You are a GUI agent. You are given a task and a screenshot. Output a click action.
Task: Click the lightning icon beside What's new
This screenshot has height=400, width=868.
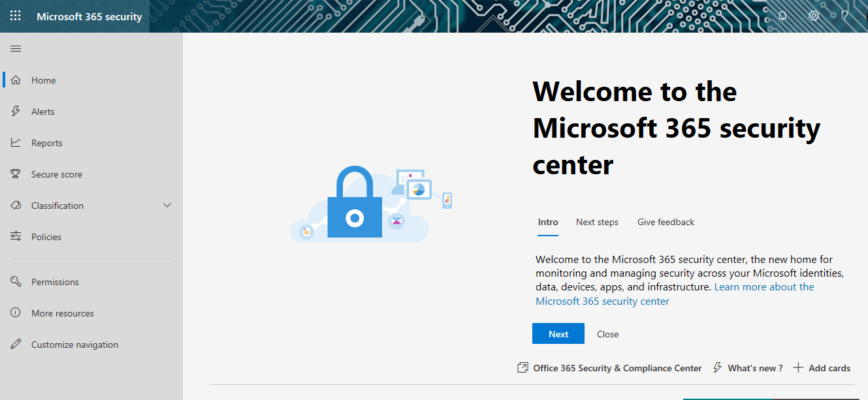(x=717, y=368)
